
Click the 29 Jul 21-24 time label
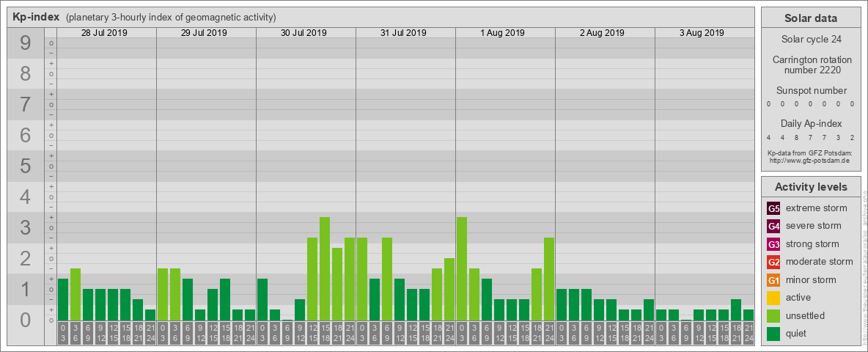(x=250, y=334)
